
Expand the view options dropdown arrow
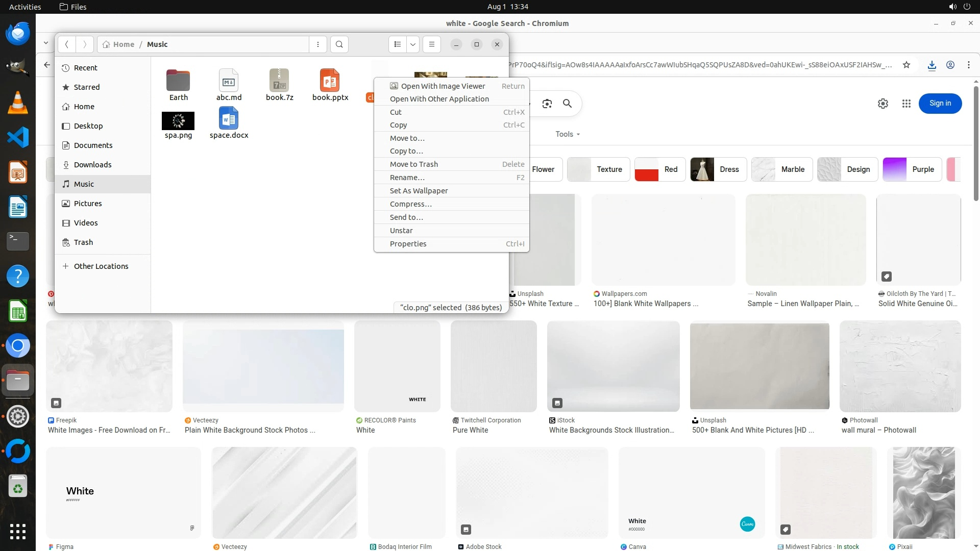(x=413, y=44)
